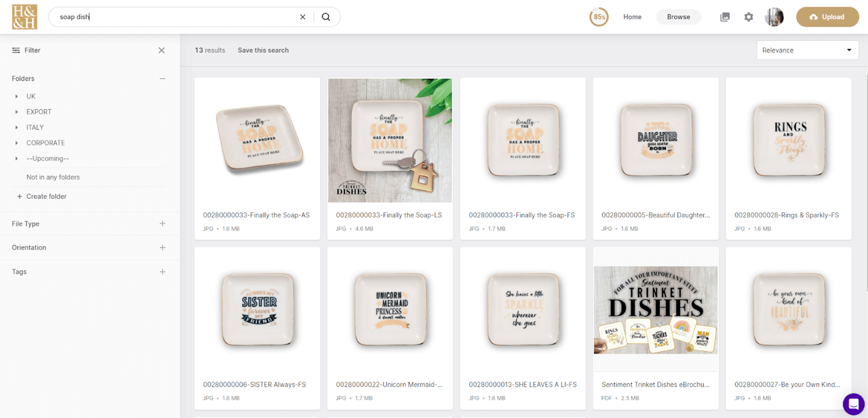The image size is (868, 418).
Task: Select the UK folder label
Action: (x=31, y=96)
